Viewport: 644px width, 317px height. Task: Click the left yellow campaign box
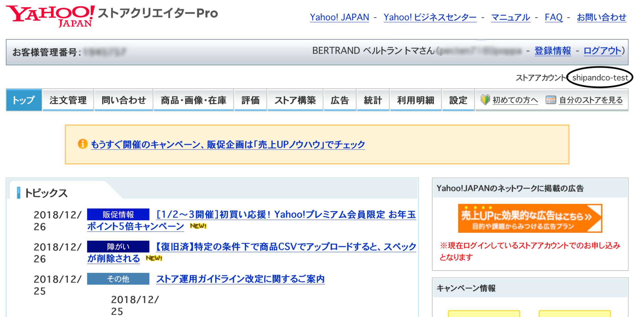pyautogui.click(x=484, y=314)
